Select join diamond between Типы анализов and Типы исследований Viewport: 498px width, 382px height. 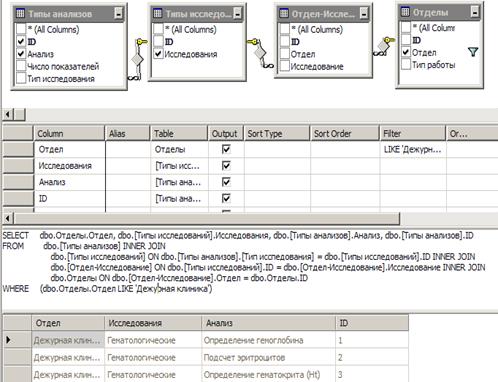[x=137, y=60]
